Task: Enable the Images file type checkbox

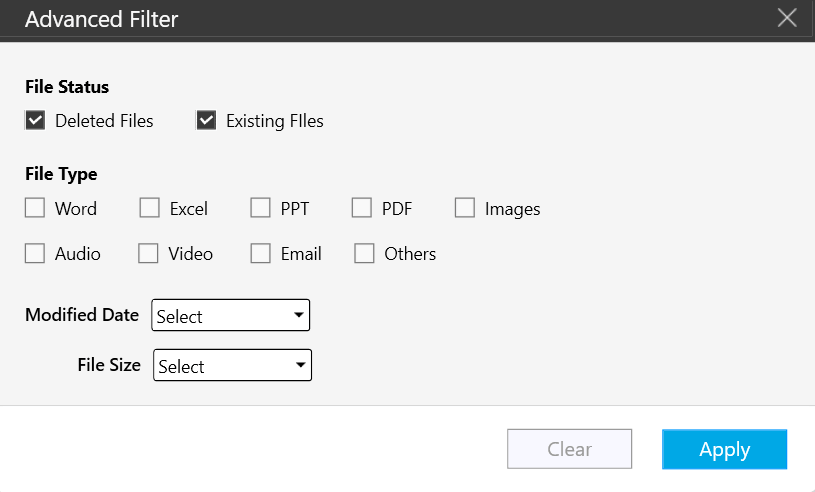Action: coord(465,208)
